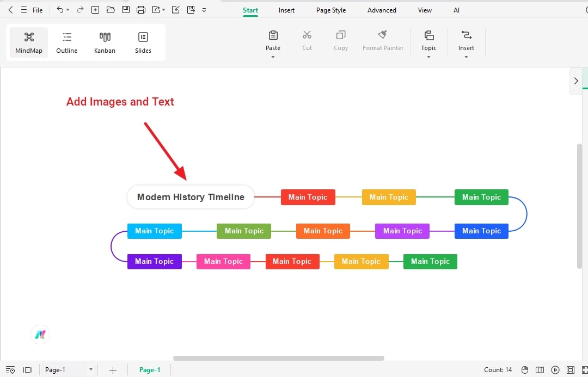The height and width of the screenshot is (377, 588).
Task: Select the cyan Main Topic
Action: [155, 231]
